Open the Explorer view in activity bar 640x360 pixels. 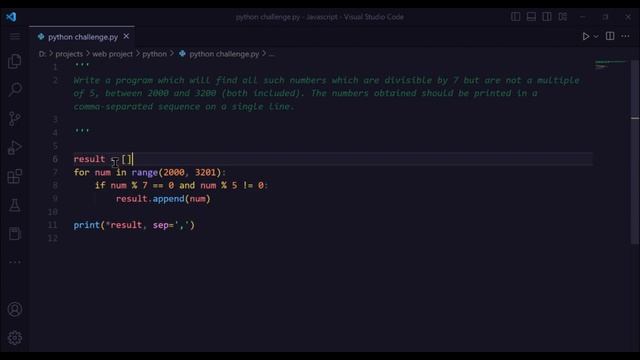coord(15,62)
